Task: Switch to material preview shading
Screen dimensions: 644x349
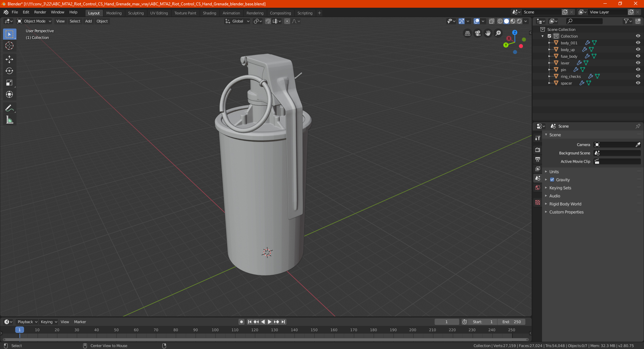Action: (513, 21)
